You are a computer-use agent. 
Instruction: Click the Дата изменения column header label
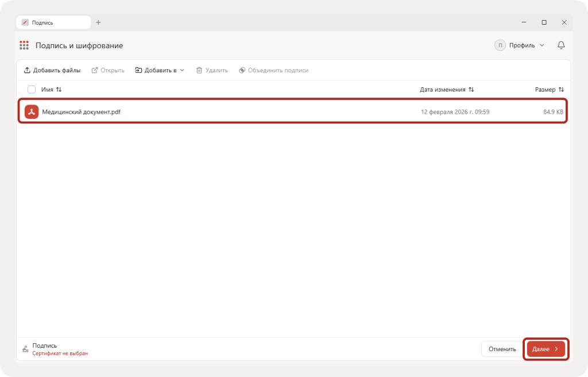coord(443,90)
